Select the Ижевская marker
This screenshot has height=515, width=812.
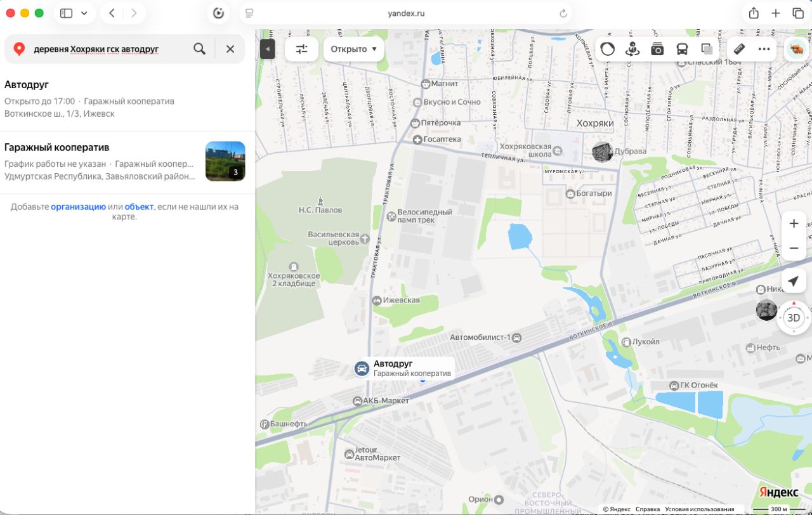coord(377,300)
